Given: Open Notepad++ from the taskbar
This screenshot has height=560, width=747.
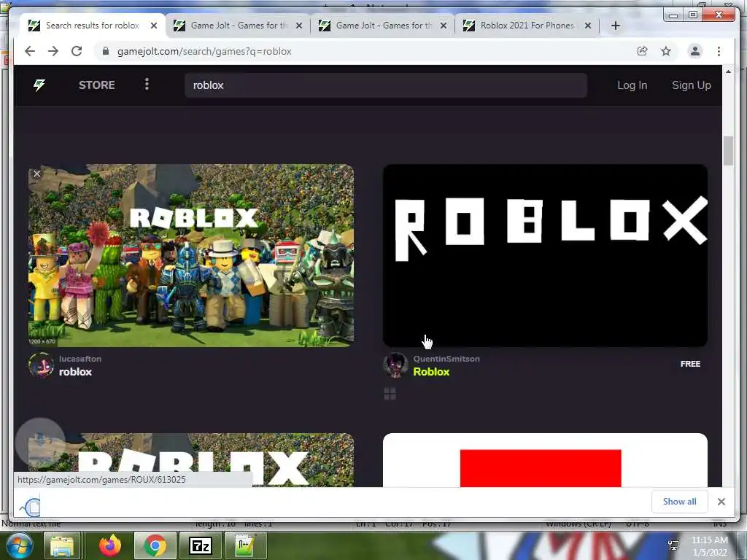Looking at the screenshot, I should point(245,545).
